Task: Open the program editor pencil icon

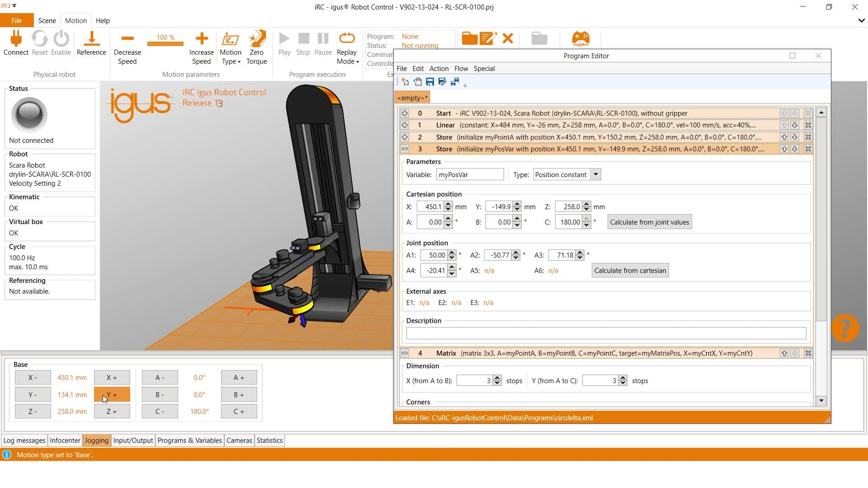Action: [x=488, y=38]
